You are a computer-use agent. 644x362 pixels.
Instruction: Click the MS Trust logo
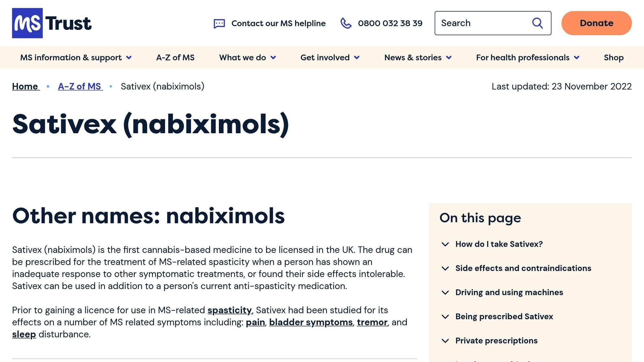tap(52, 23)
